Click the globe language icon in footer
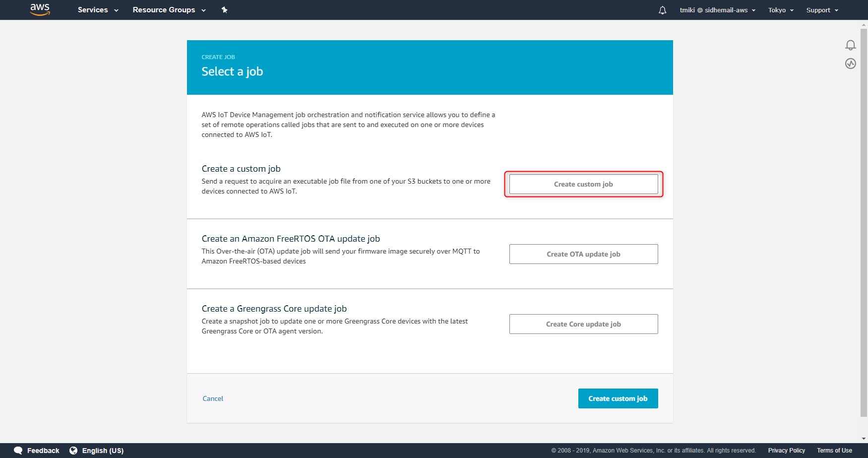Image resolution: width=868 pixels, height=458 pixels. [x=73, y=451]
